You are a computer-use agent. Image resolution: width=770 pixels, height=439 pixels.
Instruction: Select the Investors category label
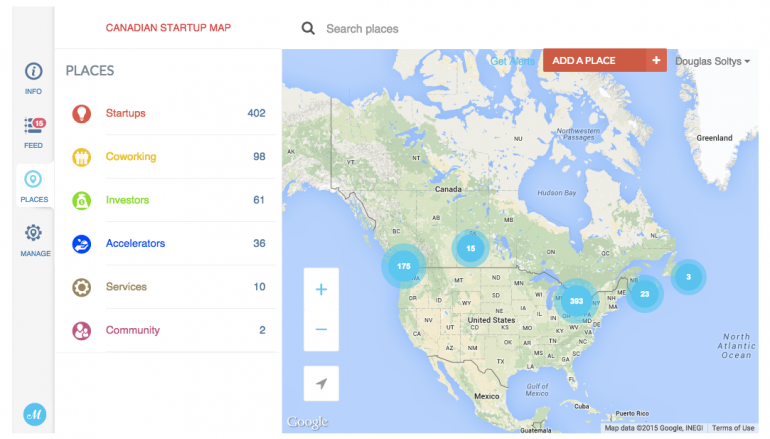[127, 200]
